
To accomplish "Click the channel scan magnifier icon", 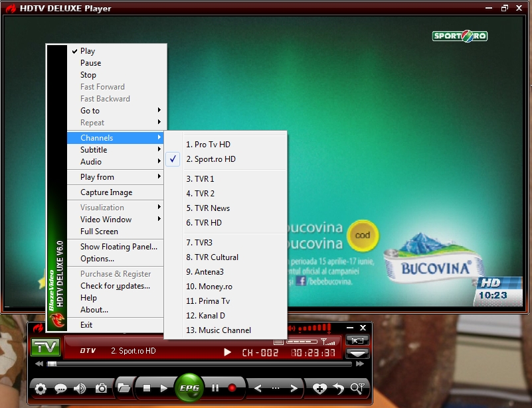I will (358, 388).
